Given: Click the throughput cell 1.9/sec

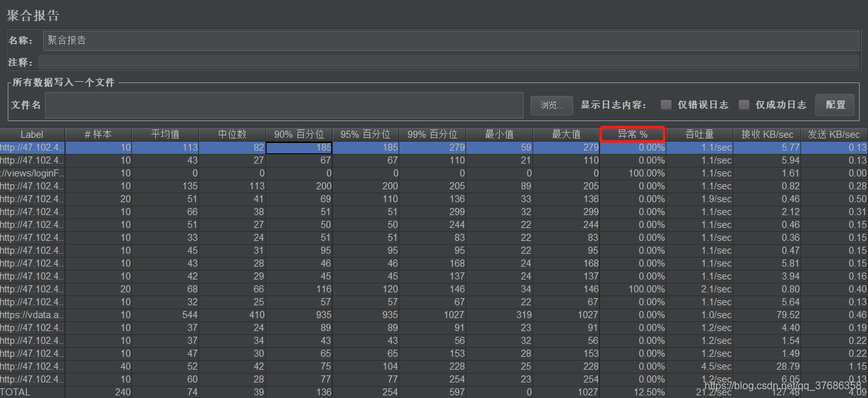Looking at the screenshot, I should click(716, 199).
